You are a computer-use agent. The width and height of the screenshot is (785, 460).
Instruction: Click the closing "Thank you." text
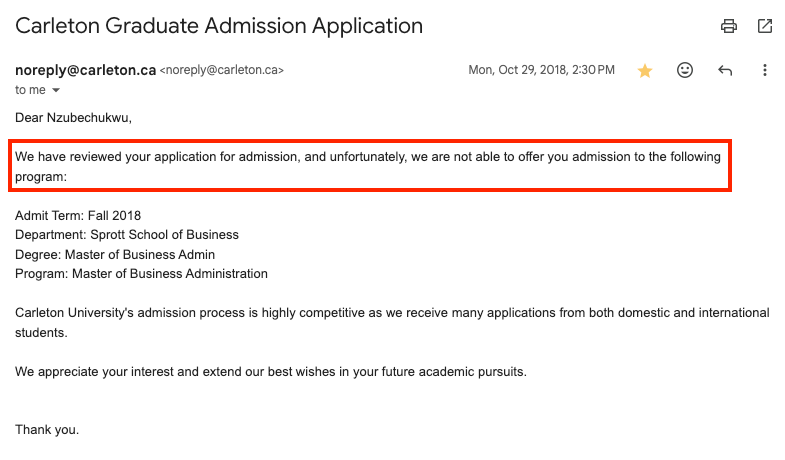pos(47,430)
